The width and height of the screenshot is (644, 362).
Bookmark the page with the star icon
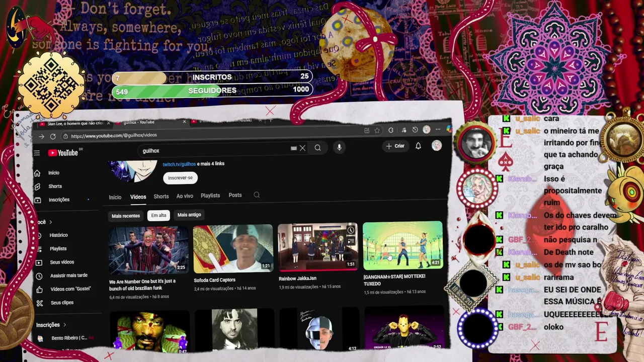click(377, 130)
